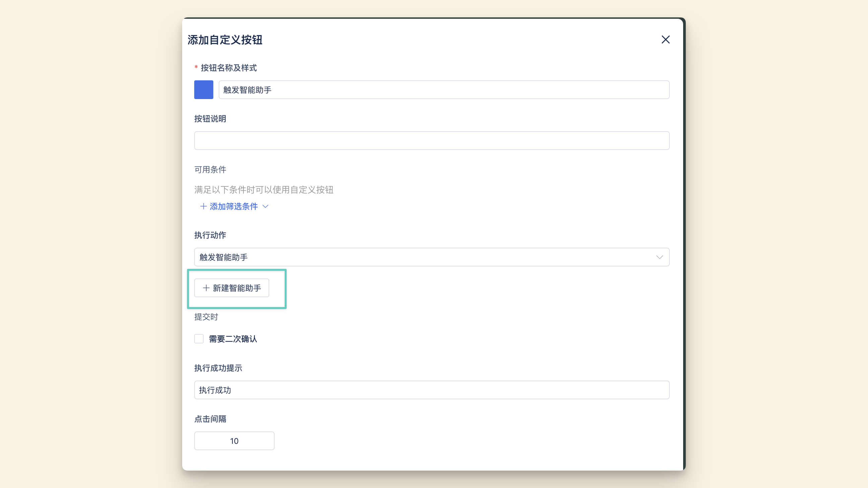Focus the empty 按钮说明 description field
868x488 pixels.
coord(431,141)
